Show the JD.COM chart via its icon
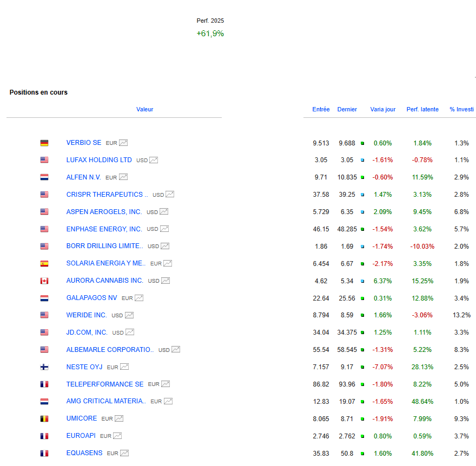The image size is (476, 466). tap(130, 332)
